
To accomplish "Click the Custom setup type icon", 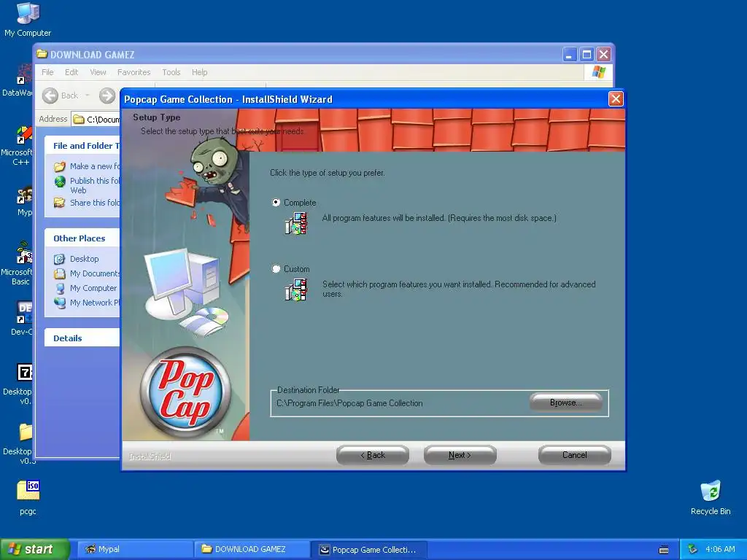I will [296, 290].
